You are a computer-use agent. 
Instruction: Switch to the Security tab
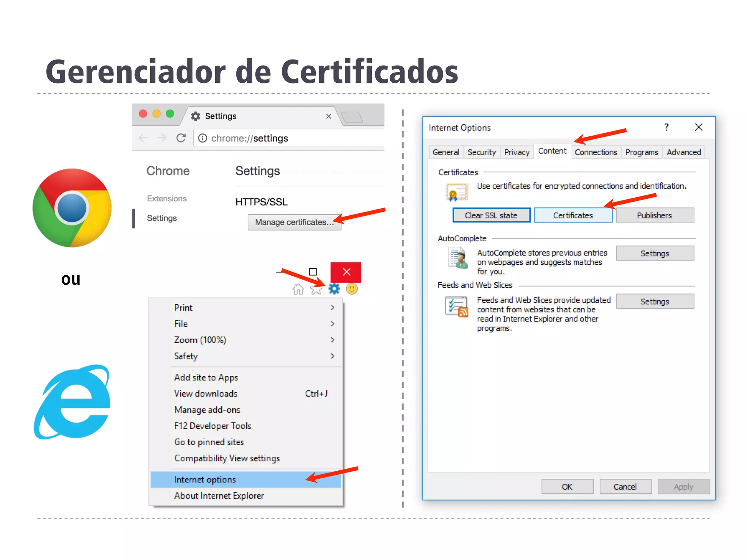481,152
